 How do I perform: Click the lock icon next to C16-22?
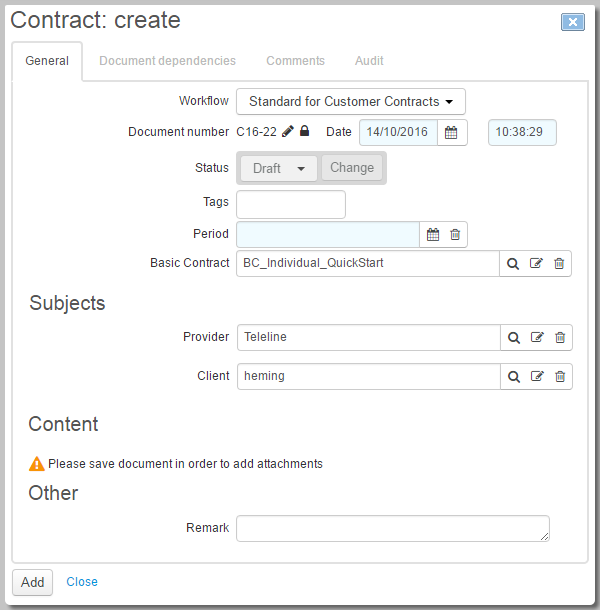(305, 131)
